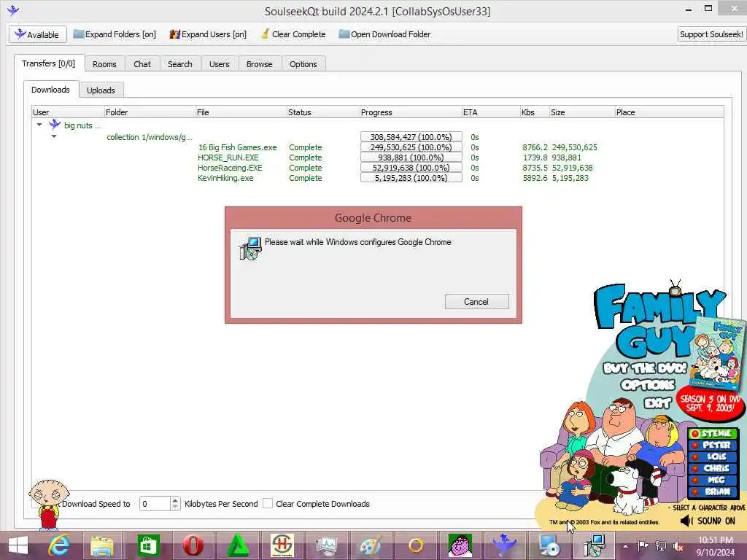747x560 pixels.
Task: Click the Available status button
Action: tap(36, 34)
